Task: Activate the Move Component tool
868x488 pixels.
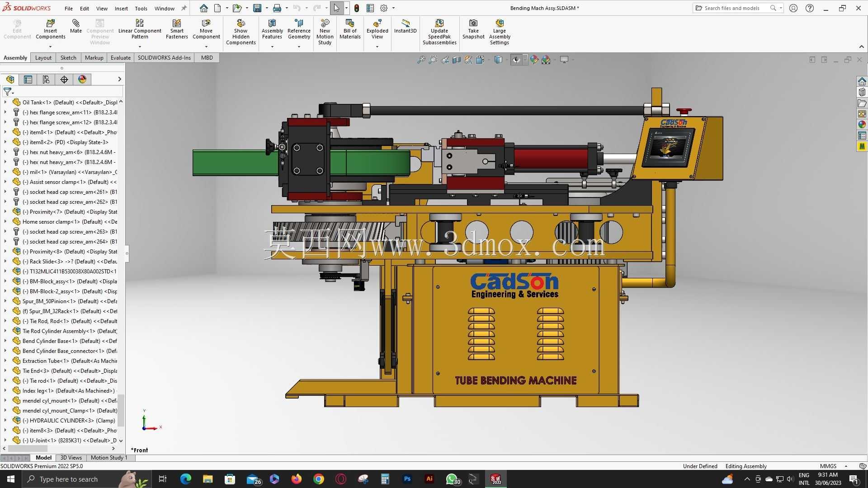Action: tap(206, 29)
